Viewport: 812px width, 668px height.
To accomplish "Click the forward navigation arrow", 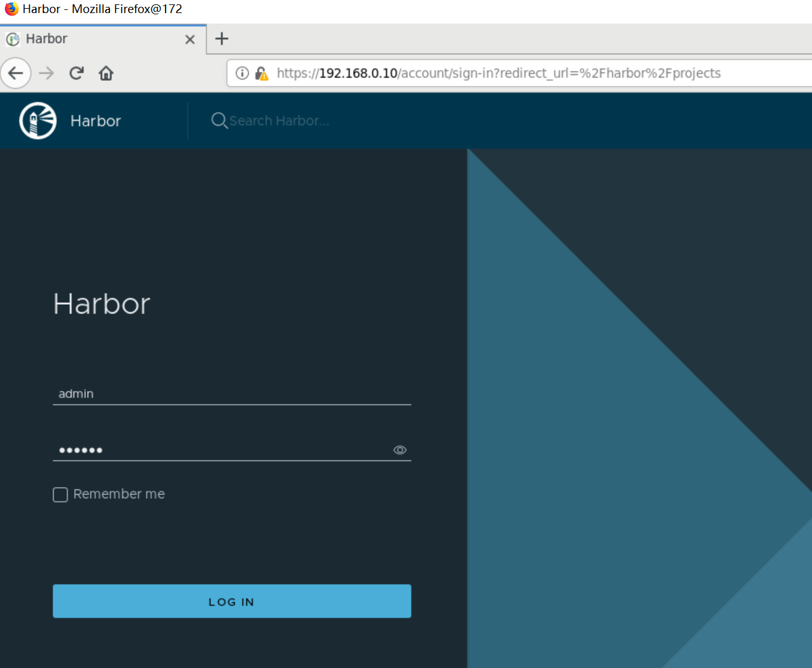I will pos(47,73).
